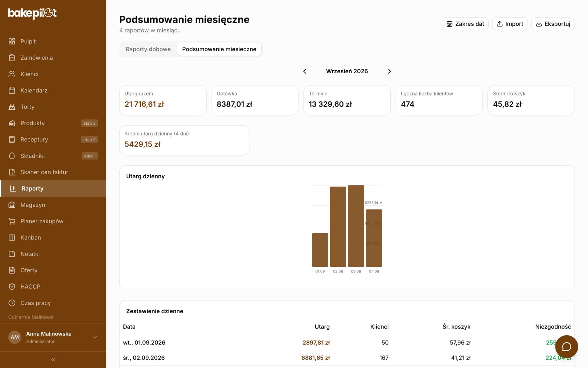Expand Anna Malinowska account menu chevron

pyautogui.click(x=95, y=337)
